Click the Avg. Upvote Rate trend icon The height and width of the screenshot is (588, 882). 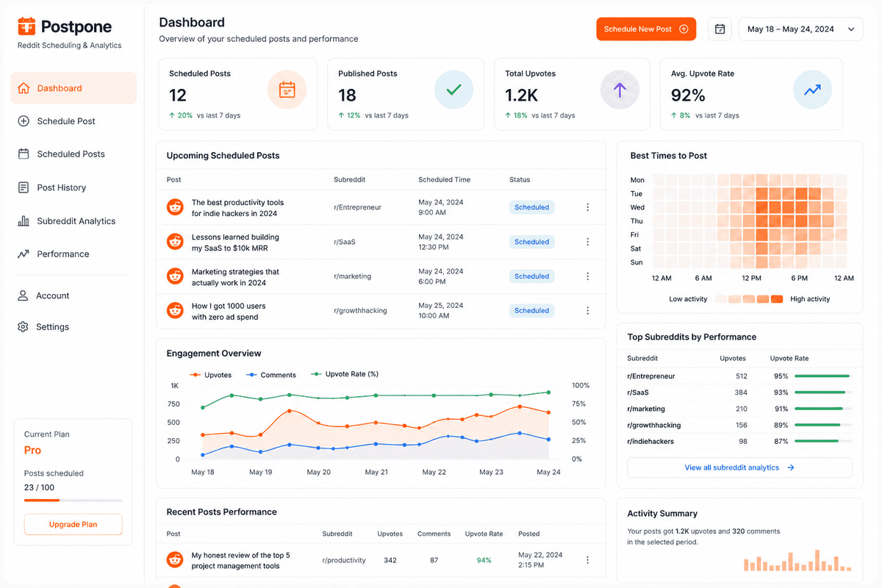point(812,90)
